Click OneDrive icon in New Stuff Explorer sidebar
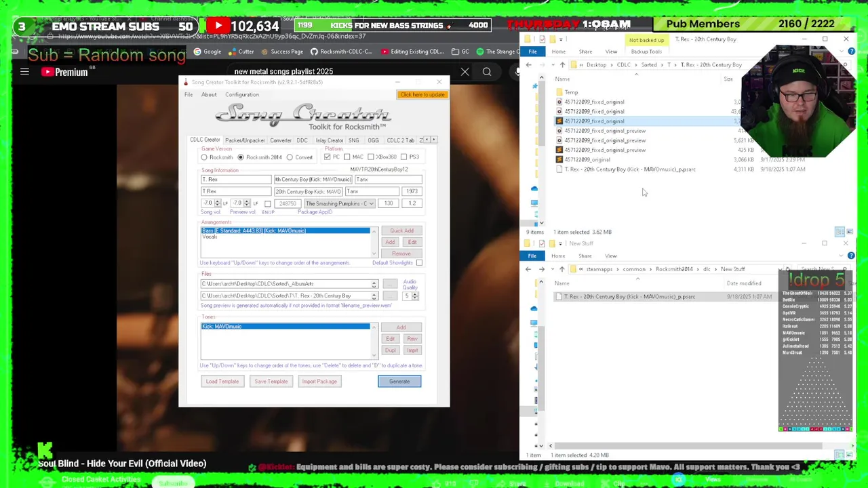This screenshot has height=488, width=868. [535, 308]
